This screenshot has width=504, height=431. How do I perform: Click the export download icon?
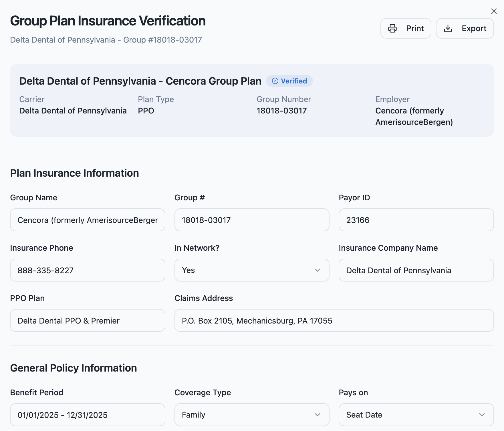coord(448,28)
